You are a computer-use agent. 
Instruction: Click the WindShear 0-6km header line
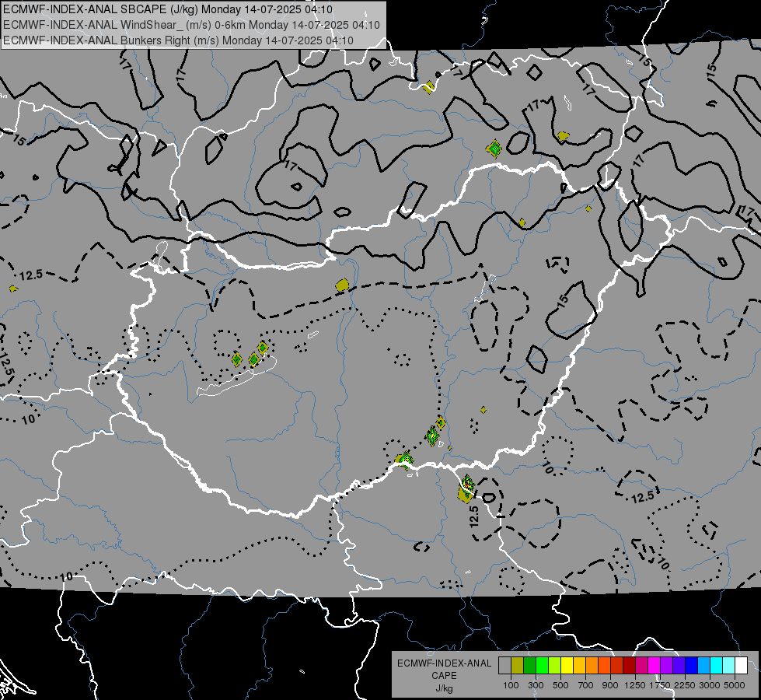tap(191, 25)
